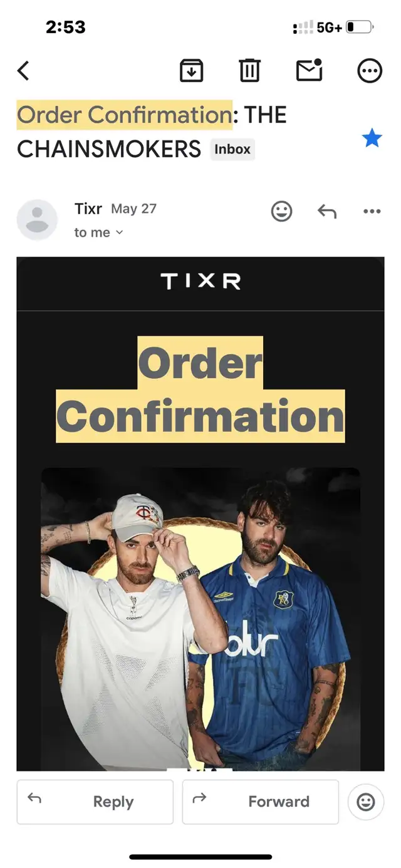Go back using the back arrow
This screenshot has height=868, width=401.
coord(23,71)
